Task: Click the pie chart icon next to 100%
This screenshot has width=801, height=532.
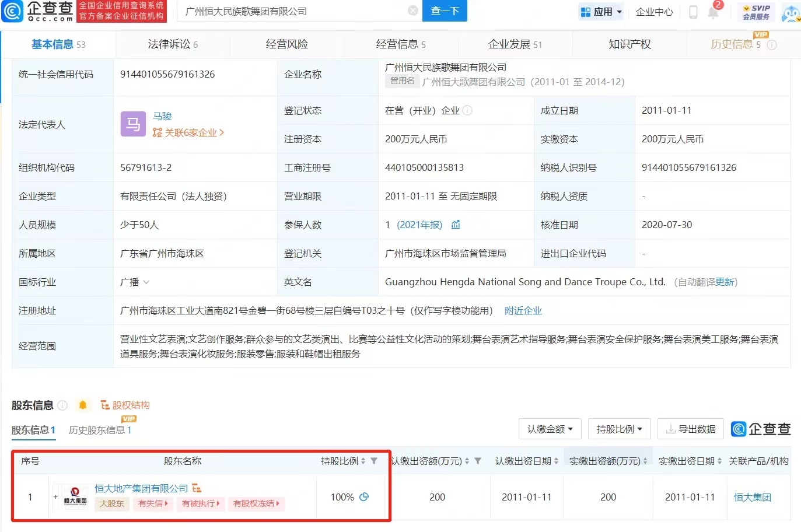Action: [365, 497]
